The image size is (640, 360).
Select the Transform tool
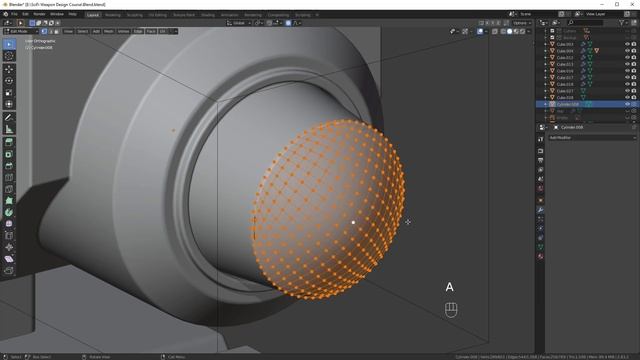(9, 104)
